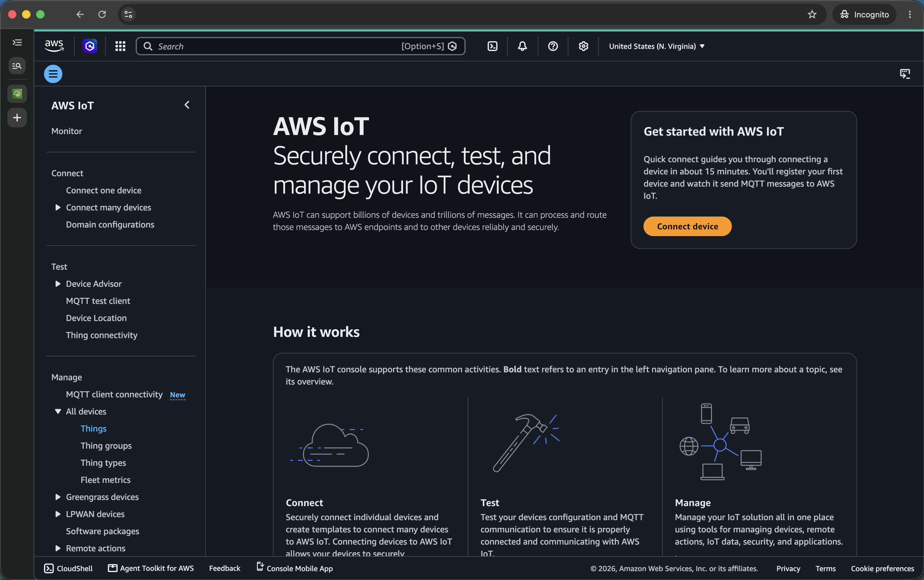Collapse the AWS IoT navigation pane chevron
924x580 pixels.
[187, 105]
